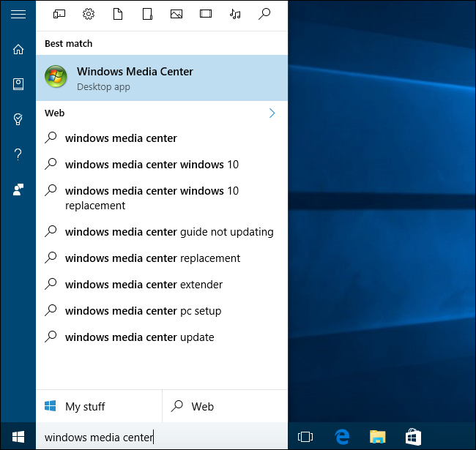Click in the taskbar search box

click(162, 437)
